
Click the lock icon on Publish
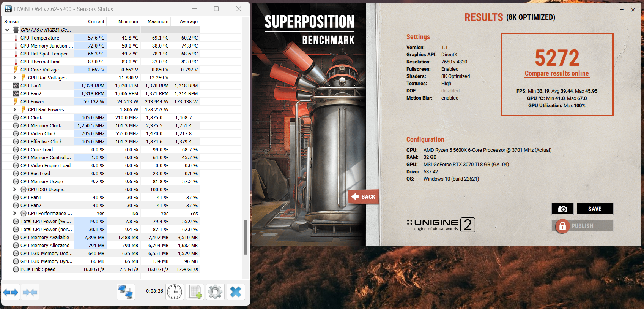[x=562, y=226]
